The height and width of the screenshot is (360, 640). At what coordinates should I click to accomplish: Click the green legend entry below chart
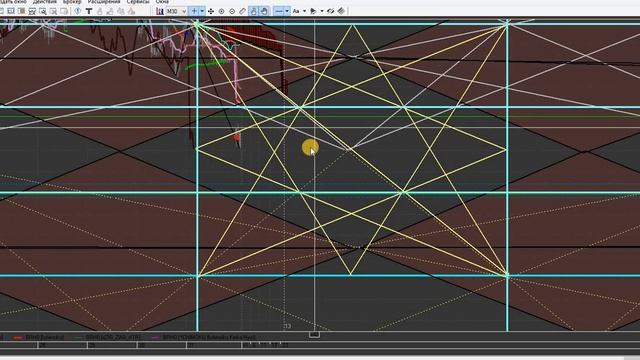[x=109, y=338]
